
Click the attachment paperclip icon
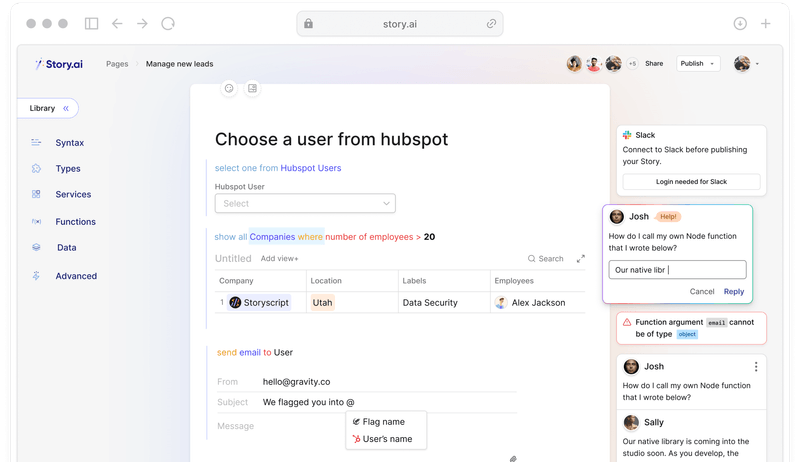coord(513,458)
